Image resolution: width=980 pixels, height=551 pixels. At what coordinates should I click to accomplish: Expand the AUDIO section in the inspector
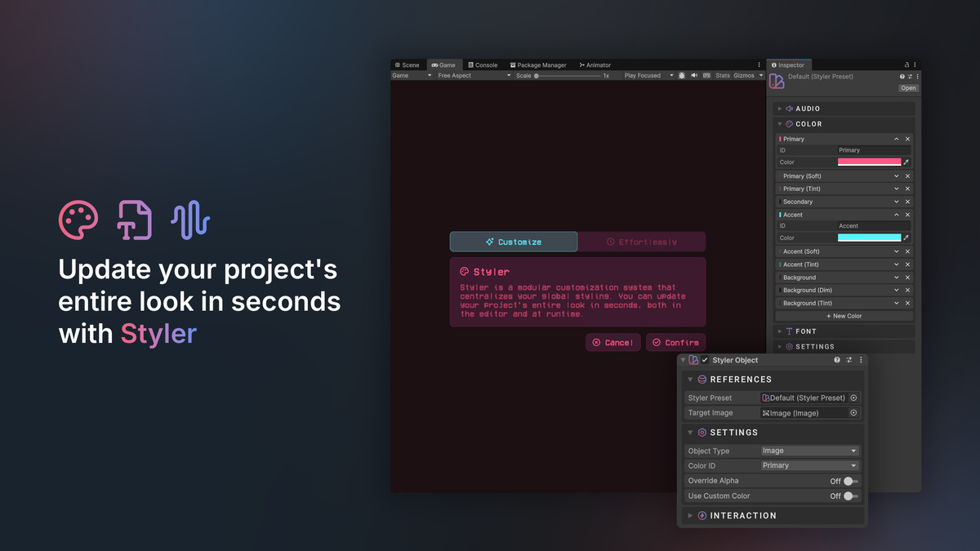tap(782, 108)
